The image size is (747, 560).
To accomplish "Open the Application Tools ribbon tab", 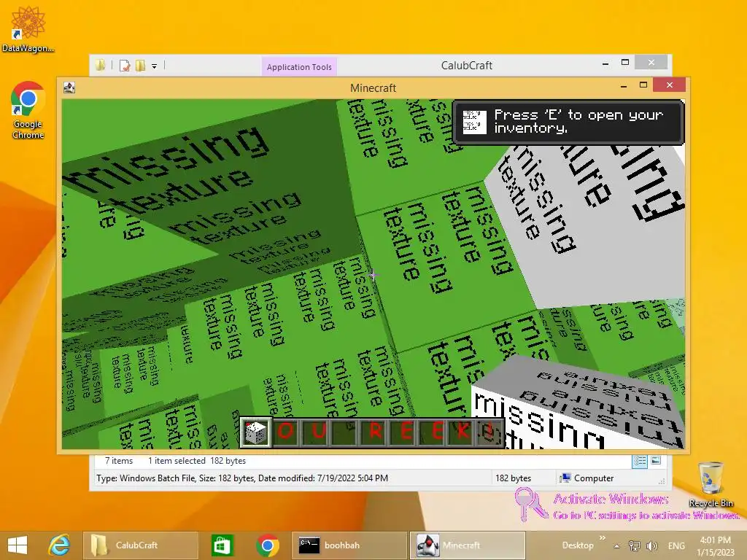I will 299,67.
